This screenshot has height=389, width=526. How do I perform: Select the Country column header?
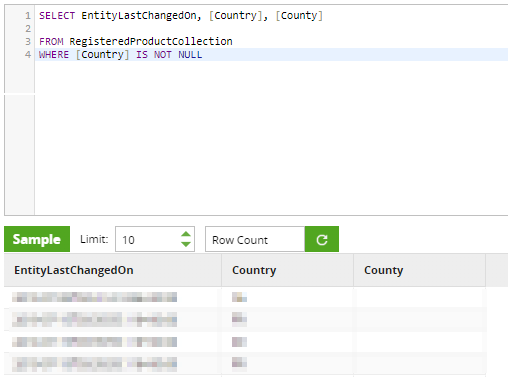pos(287,270)
